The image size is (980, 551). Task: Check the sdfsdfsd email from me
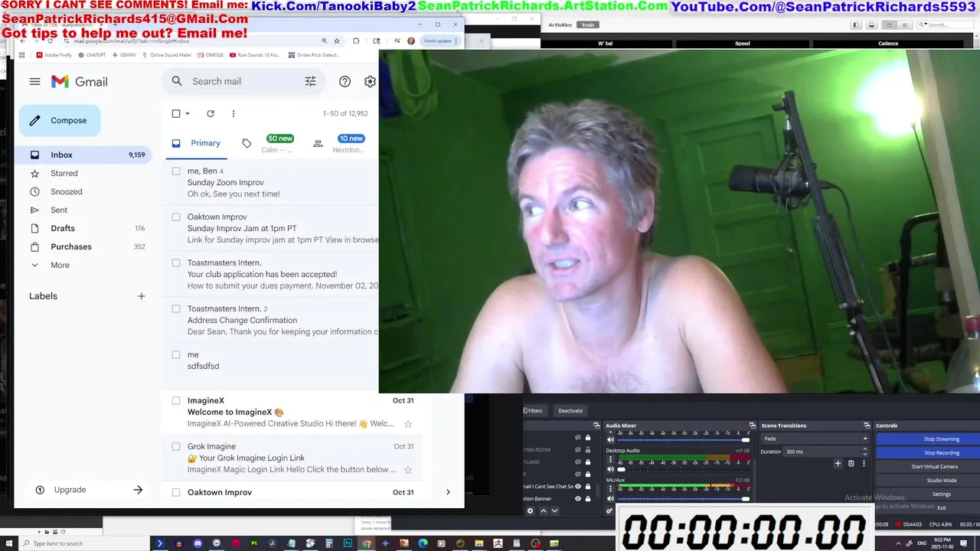pos(176,355)
